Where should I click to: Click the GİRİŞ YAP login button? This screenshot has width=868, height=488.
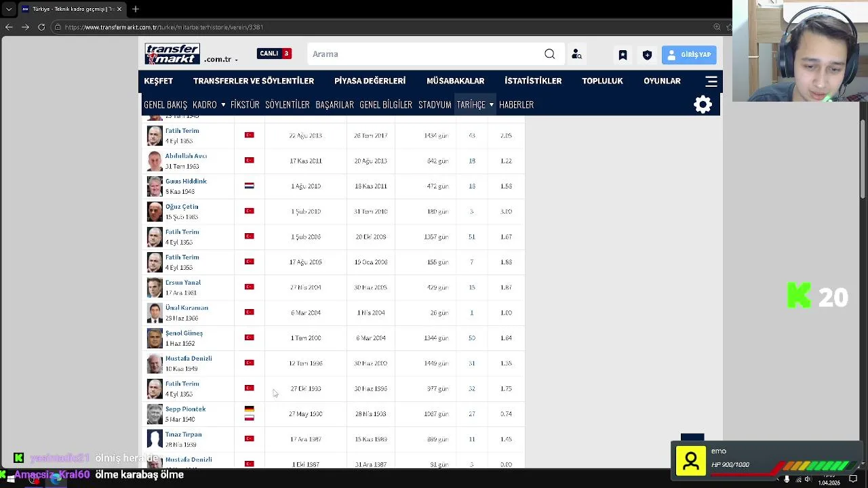click(x=689, y=55)
